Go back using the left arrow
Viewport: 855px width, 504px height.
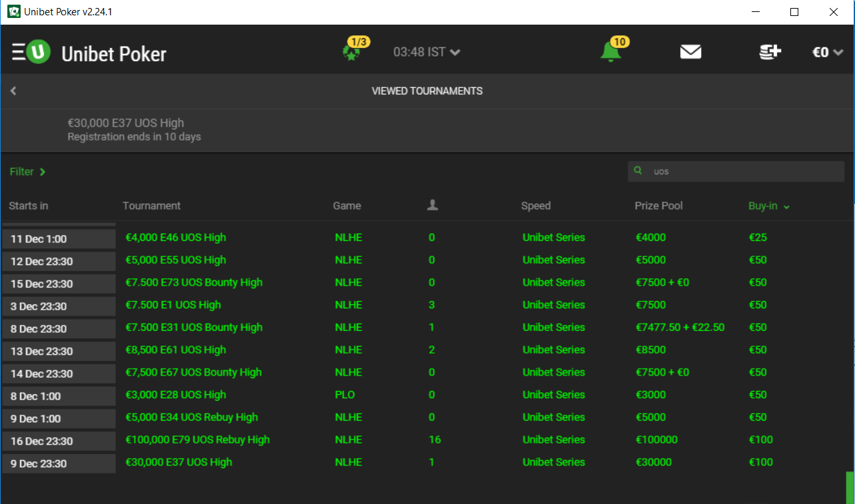[x=13, y=91]
